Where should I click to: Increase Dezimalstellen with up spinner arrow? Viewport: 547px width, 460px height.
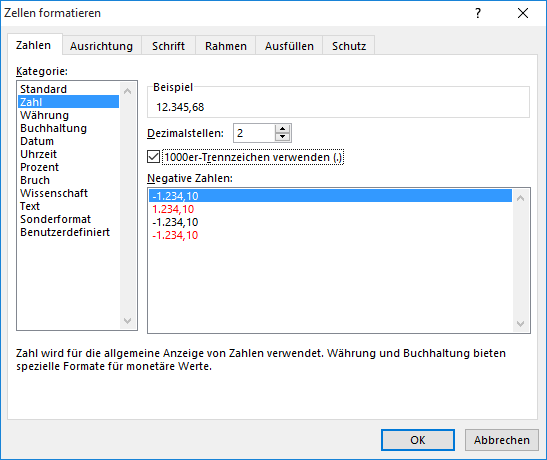282,129
